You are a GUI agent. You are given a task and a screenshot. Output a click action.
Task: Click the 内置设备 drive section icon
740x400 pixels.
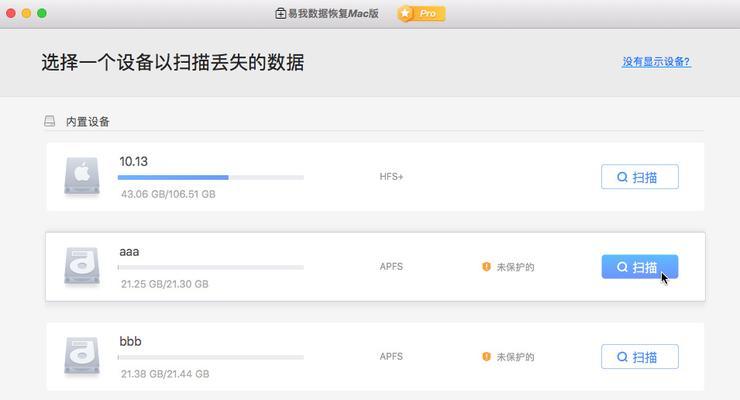point(50,121)
